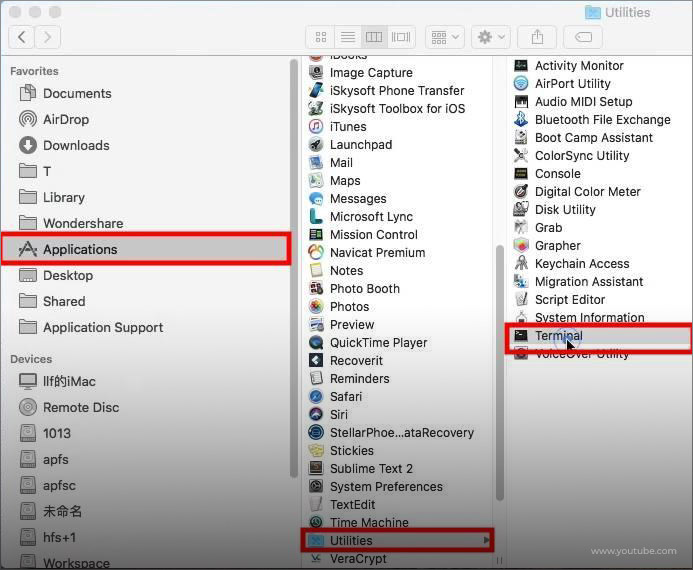
Task: Select the hfs+1 drive
Action: (48, 537)
